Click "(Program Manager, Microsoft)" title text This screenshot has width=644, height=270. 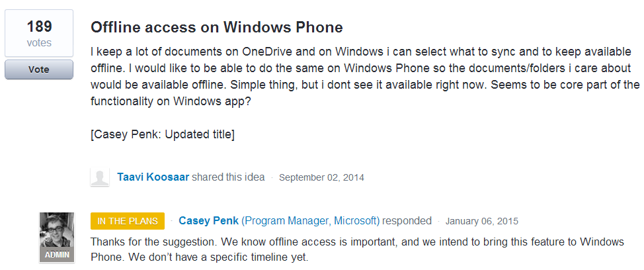(x=310, y=221)
